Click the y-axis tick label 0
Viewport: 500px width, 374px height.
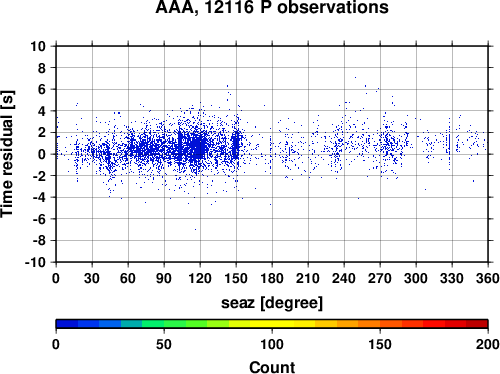tap(42, 154)
